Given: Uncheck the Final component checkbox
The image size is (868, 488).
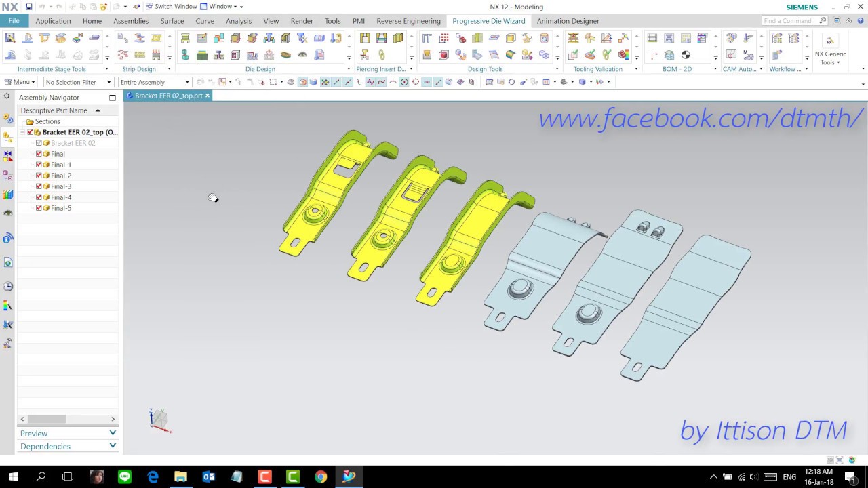Looking at the screenshot, I should pos(39,154).
